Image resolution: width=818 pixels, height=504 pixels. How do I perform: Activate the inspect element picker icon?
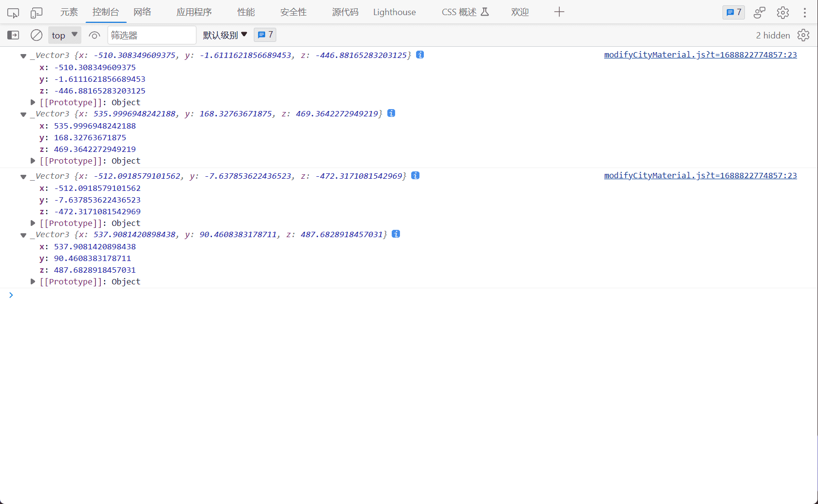(x=13, y=13)
